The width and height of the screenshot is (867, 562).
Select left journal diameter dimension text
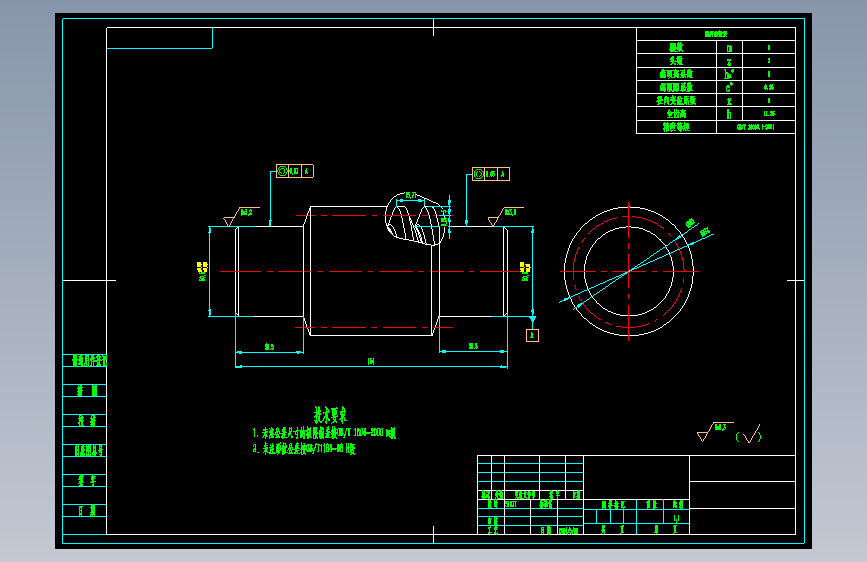[202, 272]
